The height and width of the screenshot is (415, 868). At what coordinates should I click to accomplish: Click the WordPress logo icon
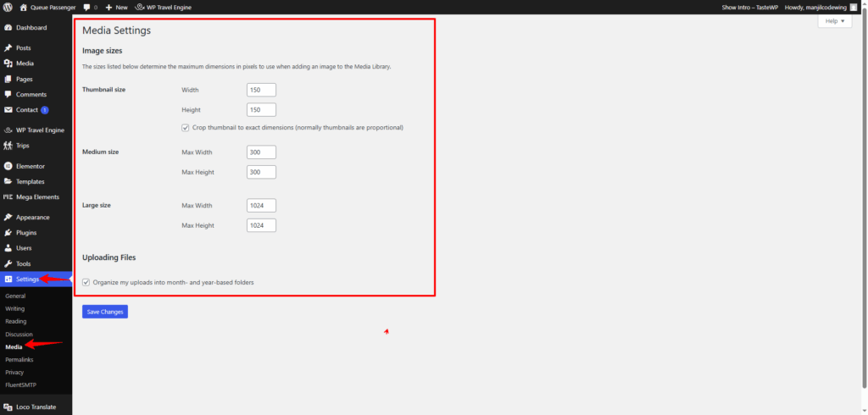[x=8, y=7]
